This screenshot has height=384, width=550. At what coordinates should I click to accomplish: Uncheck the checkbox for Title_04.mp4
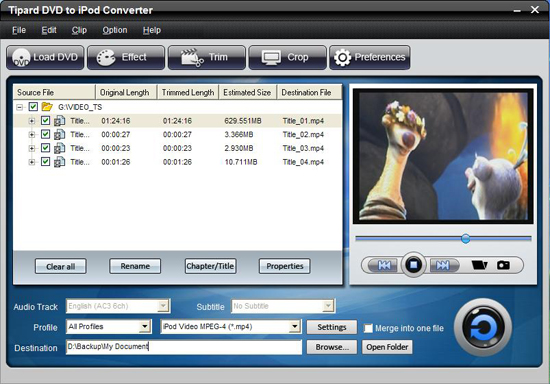coord(45,162)
